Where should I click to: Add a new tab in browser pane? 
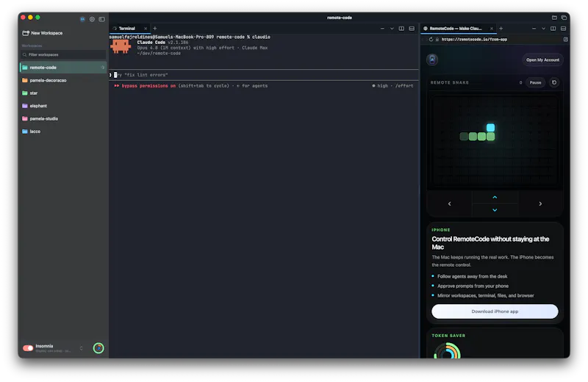pyautogui.click(x=501, y=29)
